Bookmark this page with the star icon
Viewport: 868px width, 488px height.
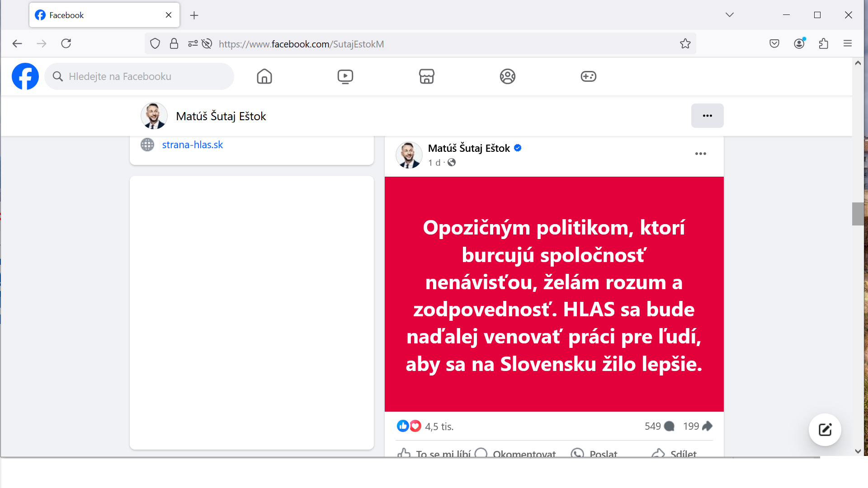pyautogui.click(x=685, y=44)
